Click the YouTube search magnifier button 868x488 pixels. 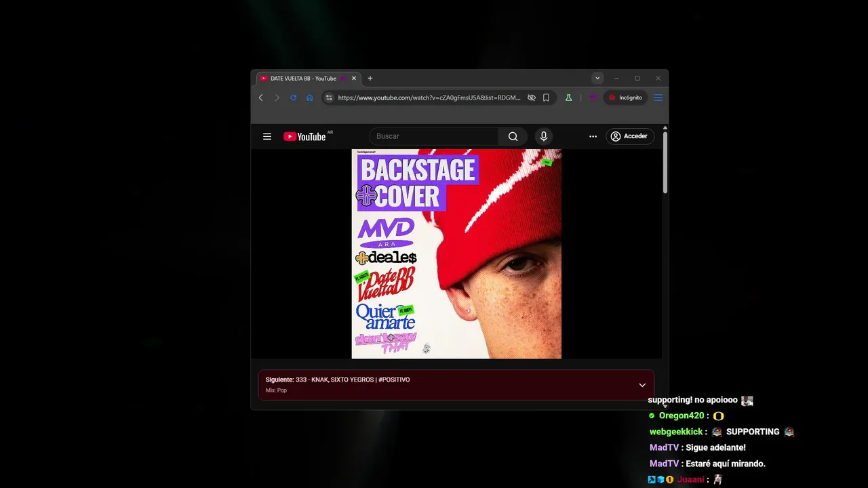click(513, 136)
